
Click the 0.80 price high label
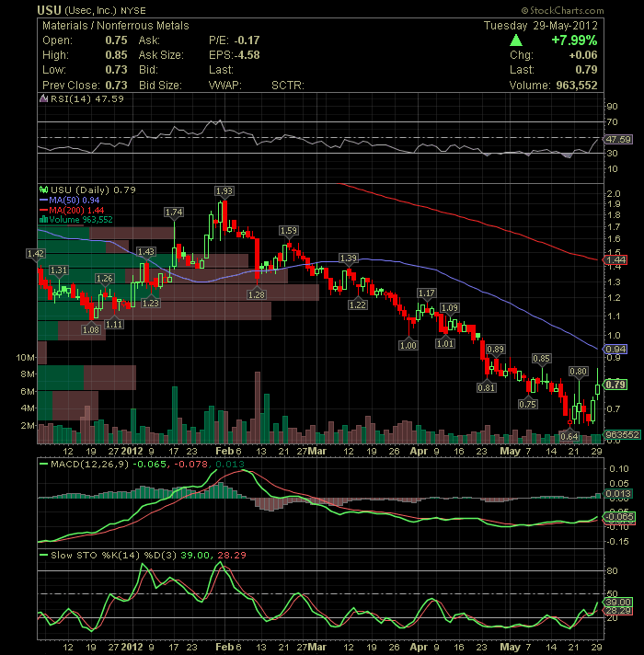(578, 372)
